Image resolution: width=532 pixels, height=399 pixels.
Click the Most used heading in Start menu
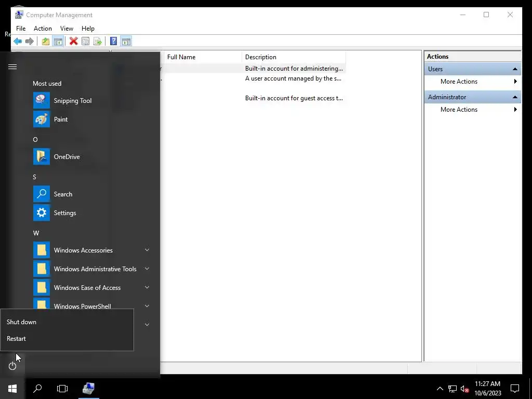(47, 84)
